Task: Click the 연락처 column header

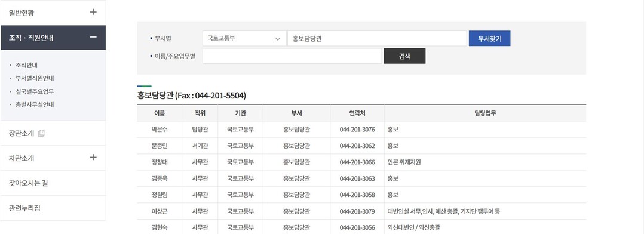Action: click(357, 113)
